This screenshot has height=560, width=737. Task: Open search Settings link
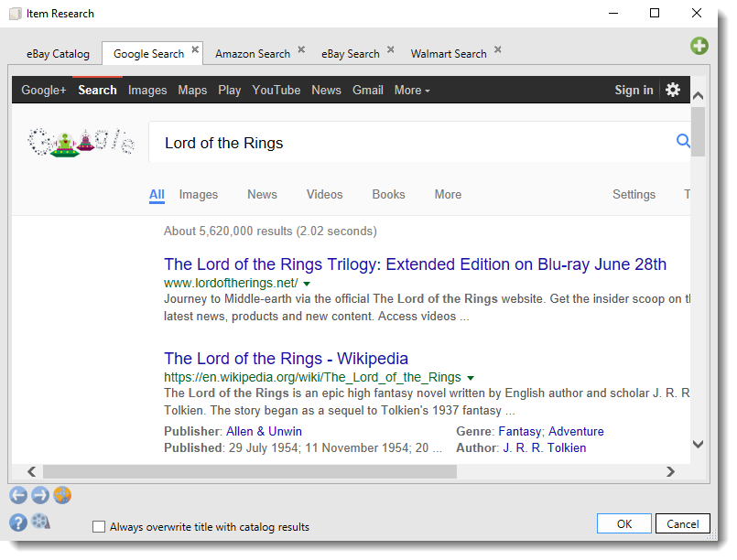pos(634,195)
